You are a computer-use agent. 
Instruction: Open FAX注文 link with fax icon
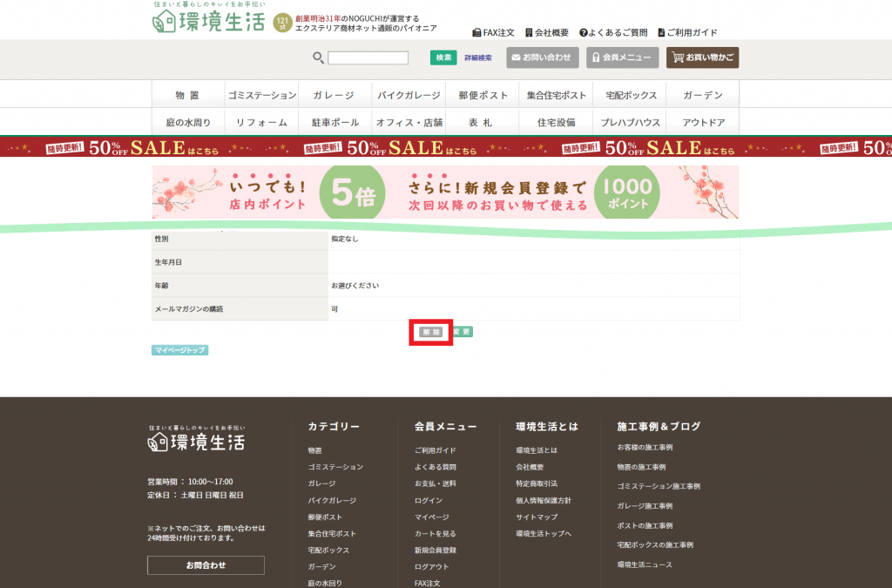tap(494, 32)
